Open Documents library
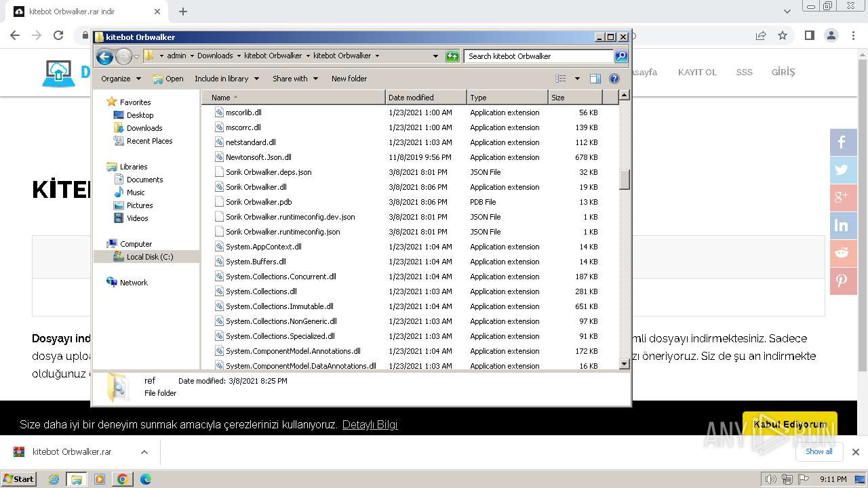 [144, 180]
